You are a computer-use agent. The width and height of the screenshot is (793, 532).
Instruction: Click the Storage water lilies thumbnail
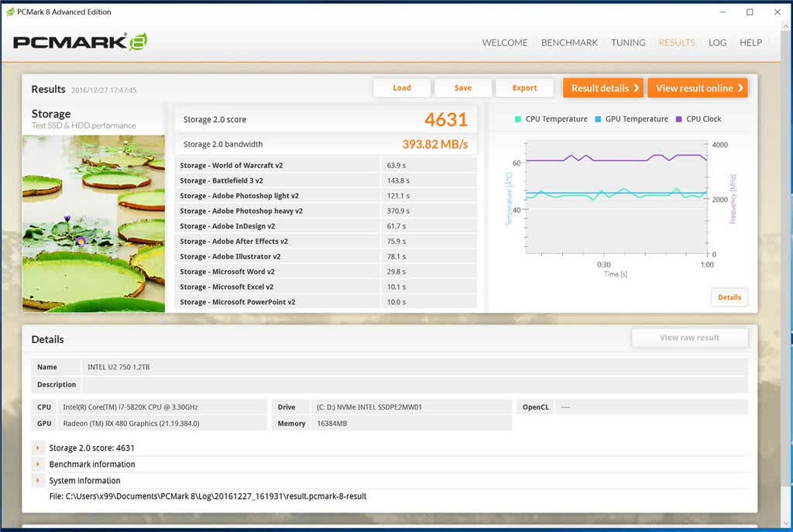point(94,224)
